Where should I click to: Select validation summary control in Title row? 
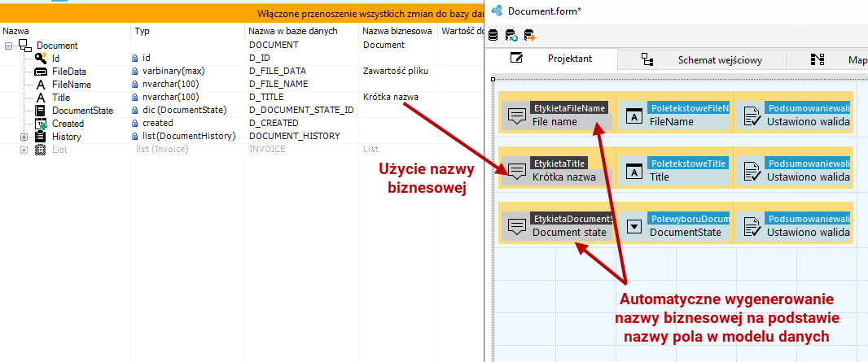(794, 170)
